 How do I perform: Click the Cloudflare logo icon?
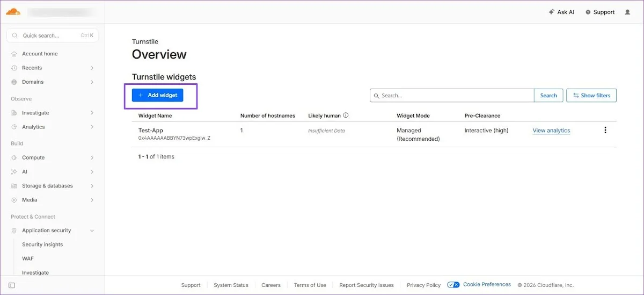pos(13,11)
